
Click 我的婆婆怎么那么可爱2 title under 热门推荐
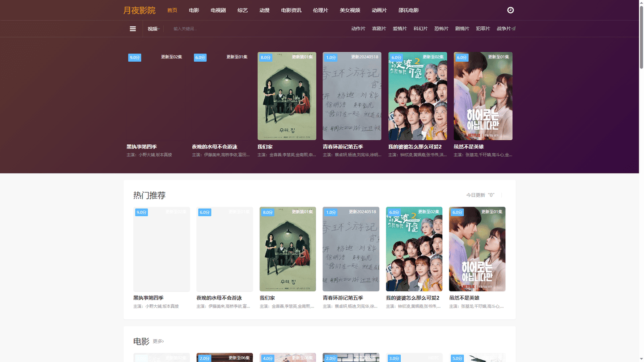tap(413, 298)
